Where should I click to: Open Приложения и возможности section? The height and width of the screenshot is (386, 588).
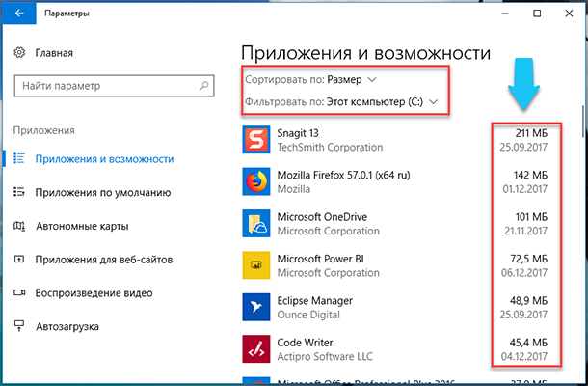click(105, 159)
